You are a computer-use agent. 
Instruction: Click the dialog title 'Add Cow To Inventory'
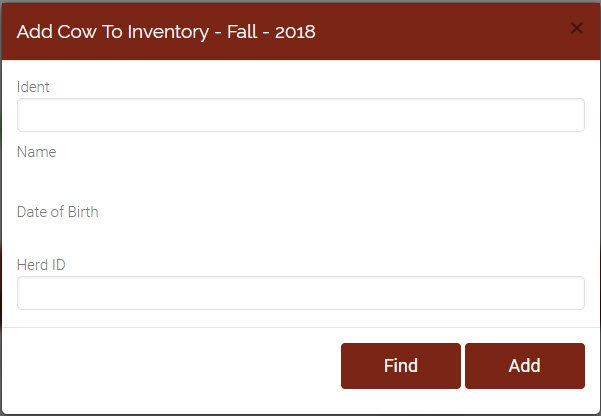pyautogui.click(x=113, y=32)
